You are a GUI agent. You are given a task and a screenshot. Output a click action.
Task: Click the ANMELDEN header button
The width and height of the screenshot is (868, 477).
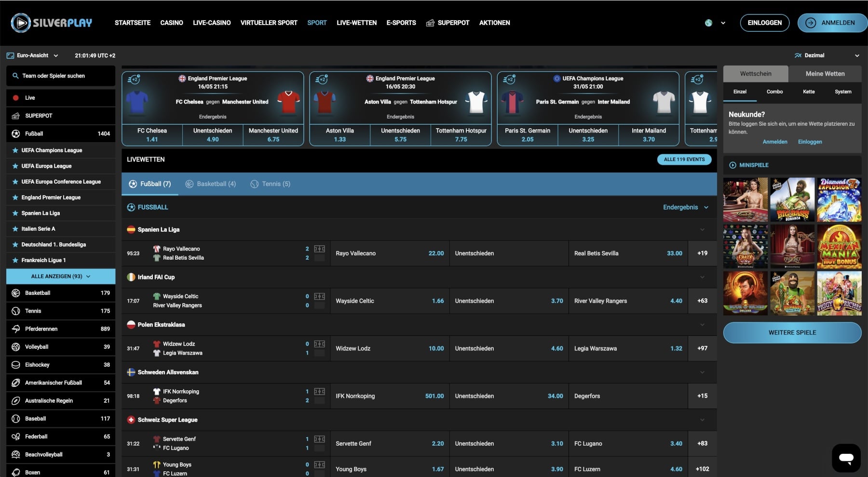point(832,23)
